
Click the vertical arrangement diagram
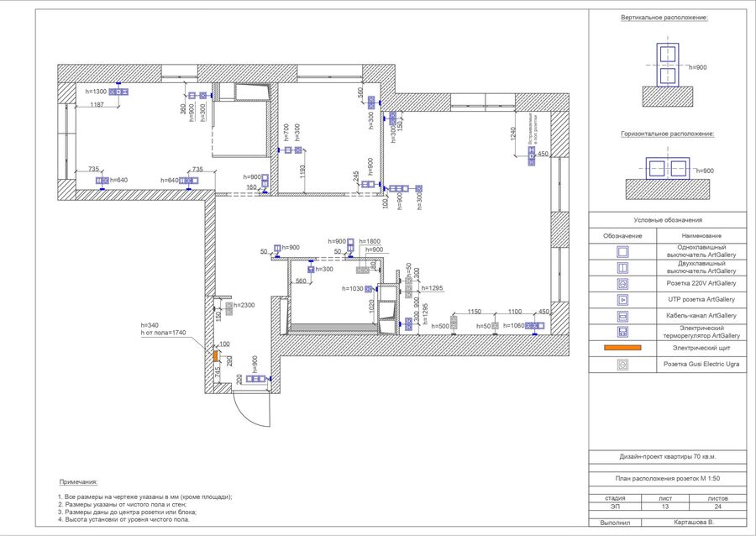668,71
